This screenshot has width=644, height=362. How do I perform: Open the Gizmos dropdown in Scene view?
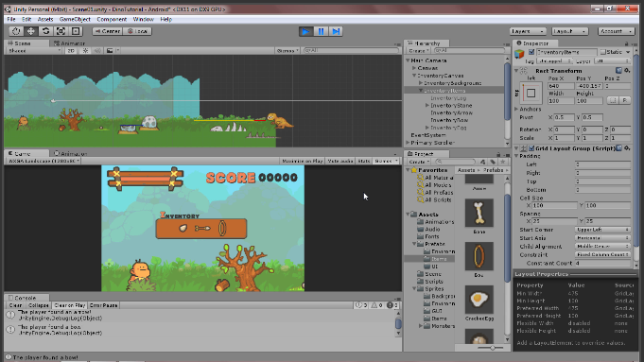point(287,50)
